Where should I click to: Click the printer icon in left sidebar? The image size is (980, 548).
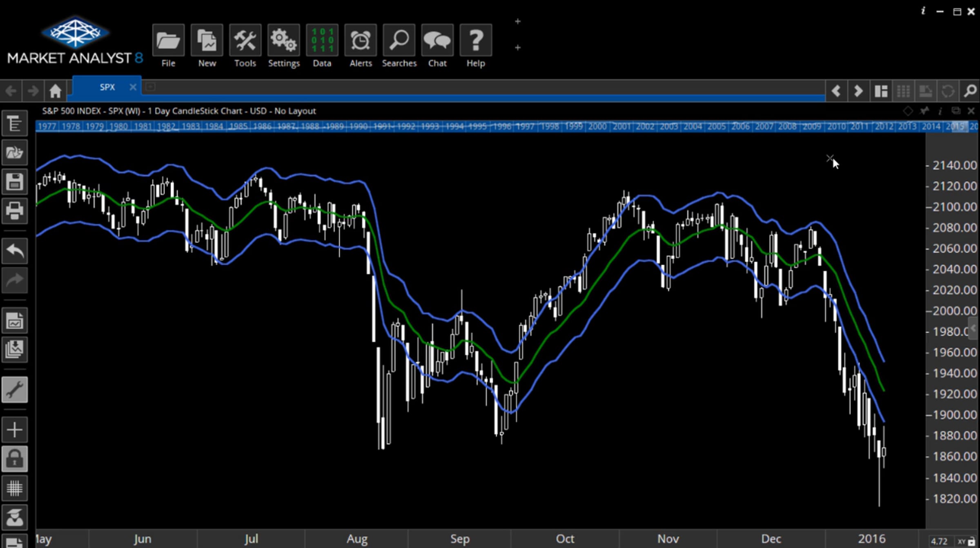pos(15,211)
